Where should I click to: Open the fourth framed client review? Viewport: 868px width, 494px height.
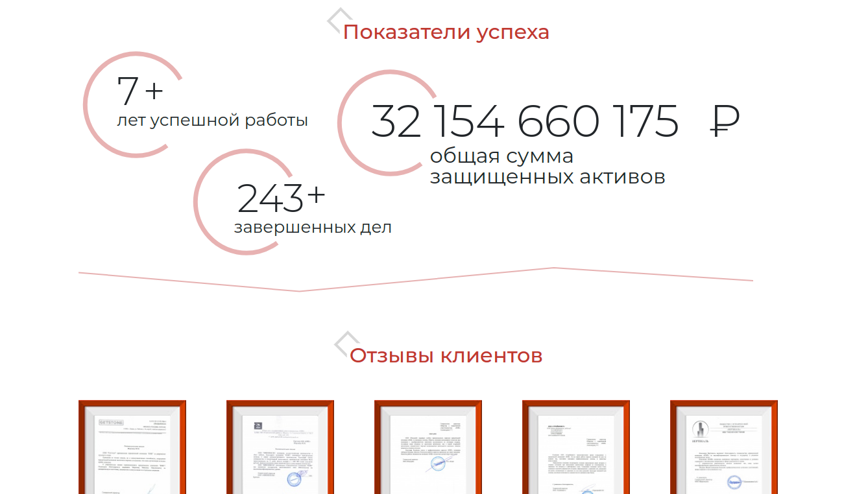[x=577, y=447]
